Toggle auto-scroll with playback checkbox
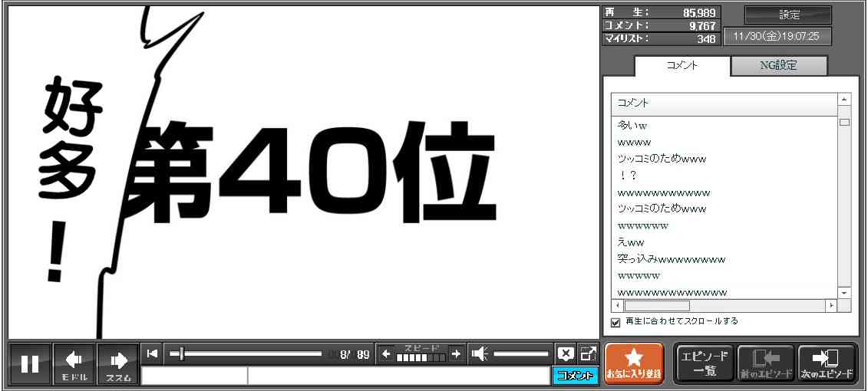This screenshot has height=391, width=868. tap(616, 322)
